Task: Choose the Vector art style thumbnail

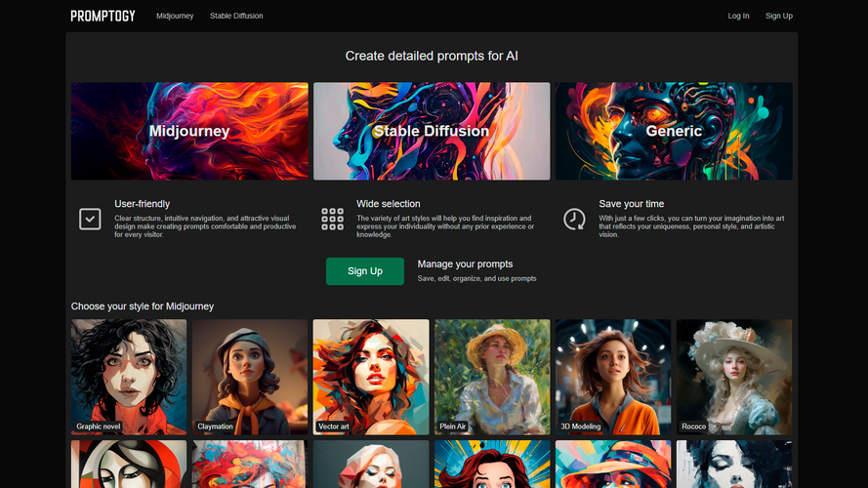Action: [371, 377]
